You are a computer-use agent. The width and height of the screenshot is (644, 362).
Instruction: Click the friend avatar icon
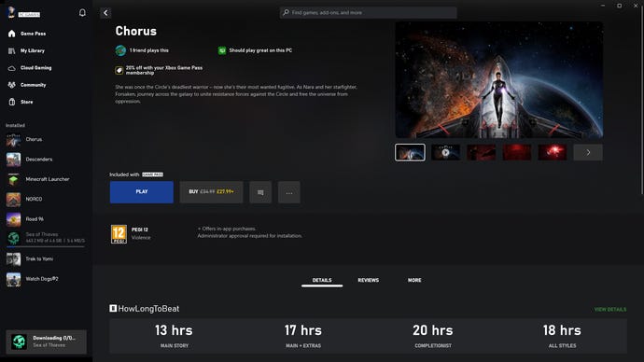click(x=120, y=50)
